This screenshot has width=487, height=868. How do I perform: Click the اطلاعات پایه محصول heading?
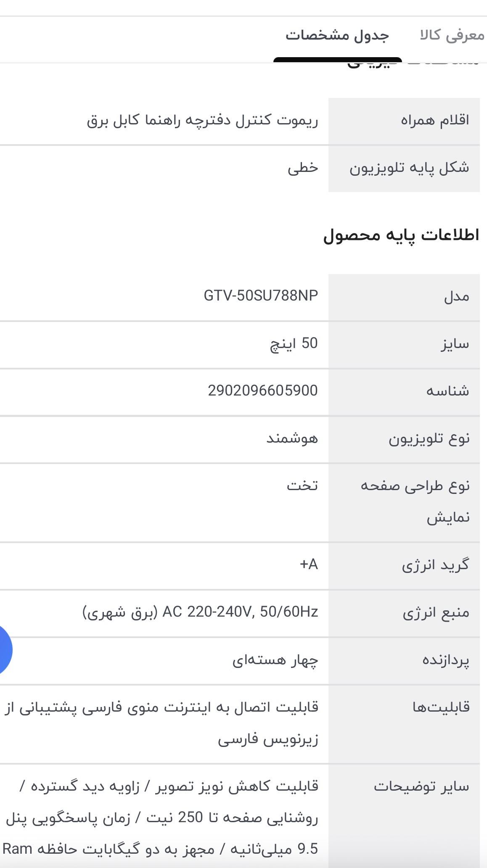coord(401,235)
